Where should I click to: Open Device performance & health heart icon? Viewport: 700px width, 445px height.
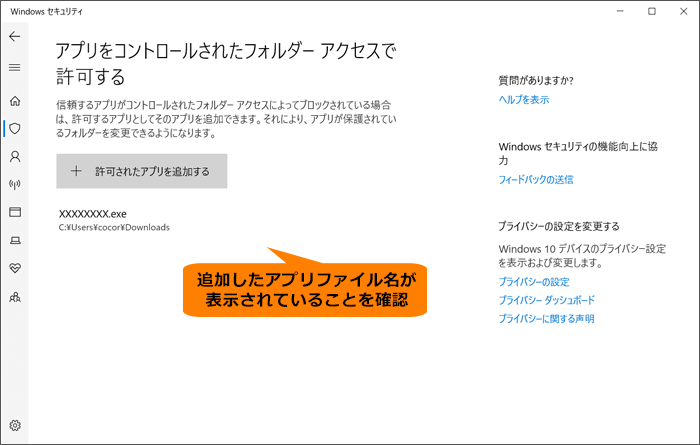coord(15,268)
